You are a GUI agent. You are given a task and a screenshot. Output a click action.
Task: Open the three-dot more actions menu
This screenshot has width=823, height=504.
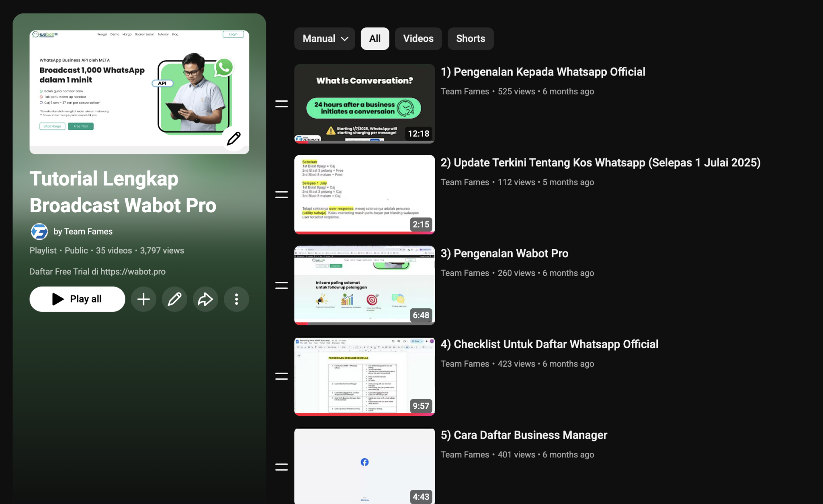tap(236, 299)
